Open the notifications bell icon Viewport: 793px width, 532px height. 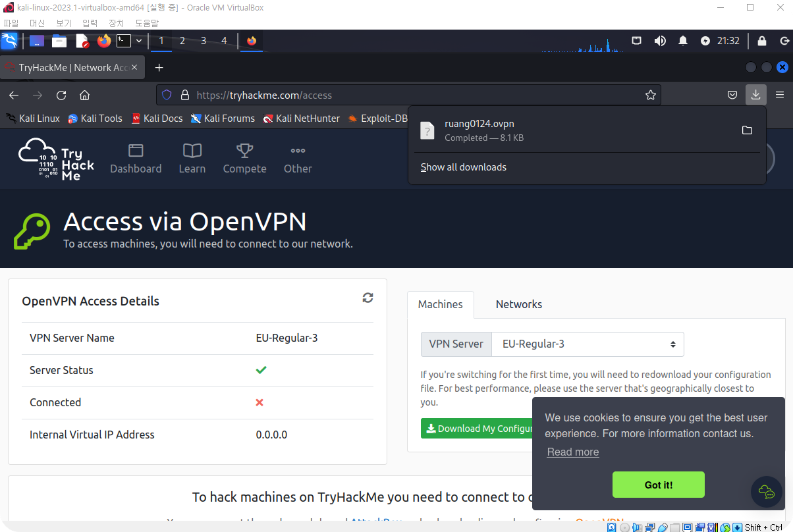[x=683, y=41]
